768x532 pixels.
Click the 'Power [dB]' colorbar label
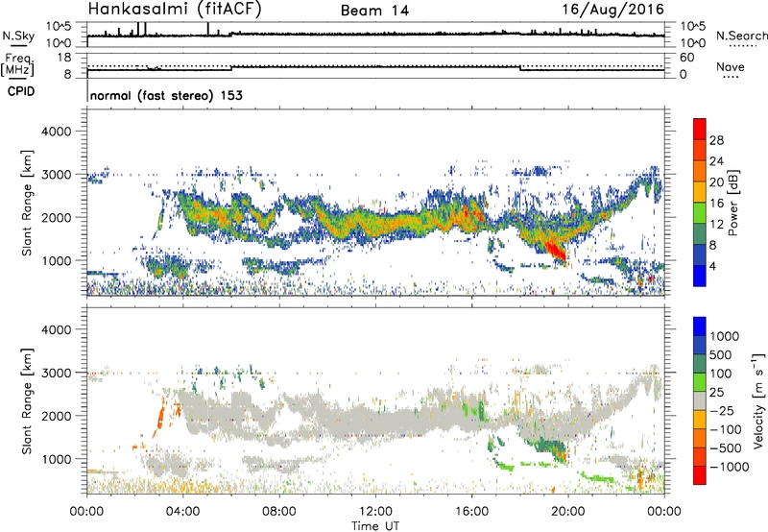coord(732,203)
